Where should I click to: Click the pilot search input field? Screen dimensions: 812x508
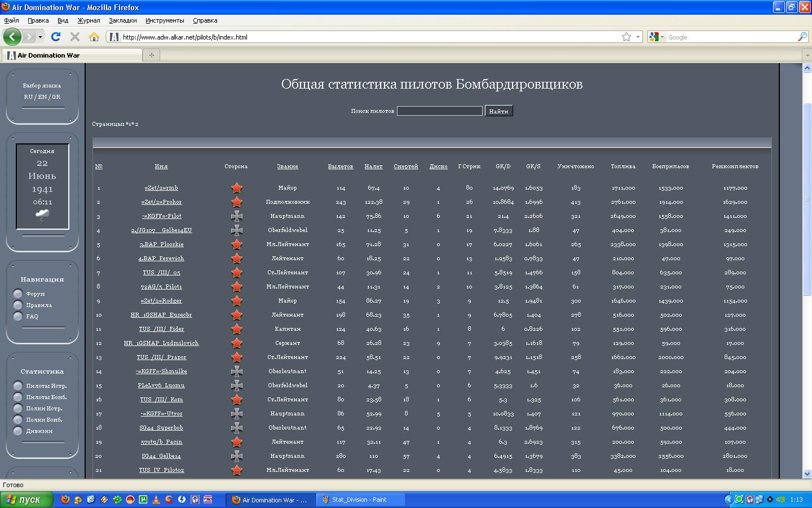pos(439,111)
